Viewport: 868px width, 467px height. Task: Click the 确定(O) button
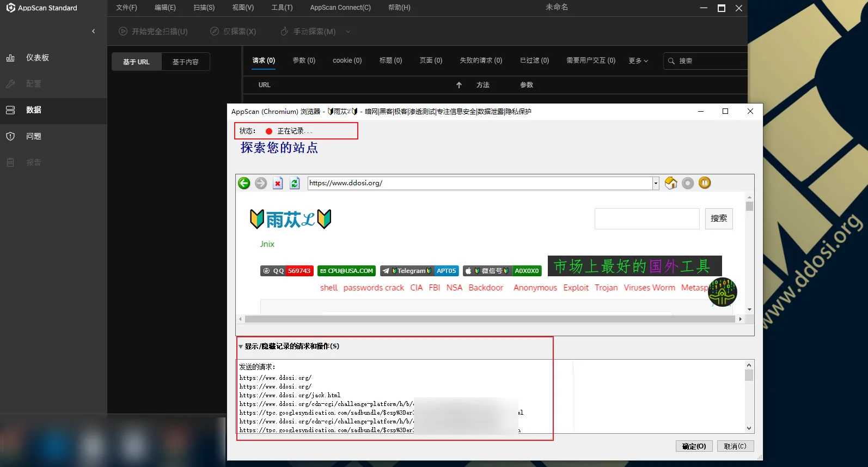click(x=694, y=446)
